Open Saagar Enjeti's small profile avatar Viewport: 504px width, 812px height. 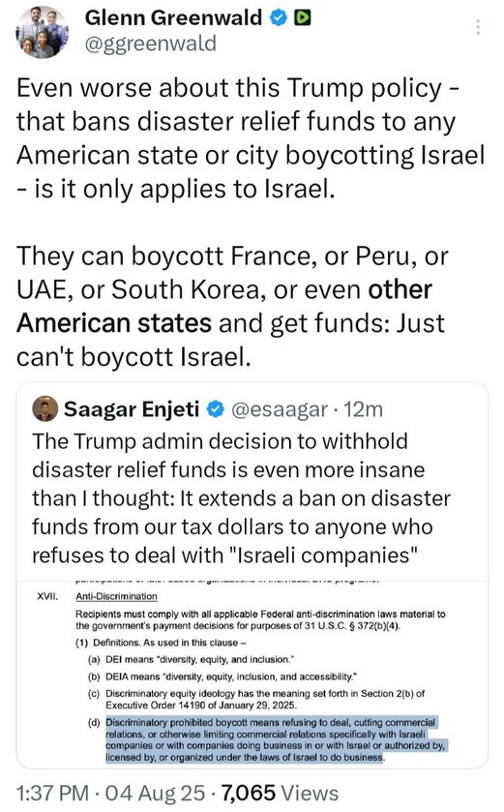pos(45,409)
